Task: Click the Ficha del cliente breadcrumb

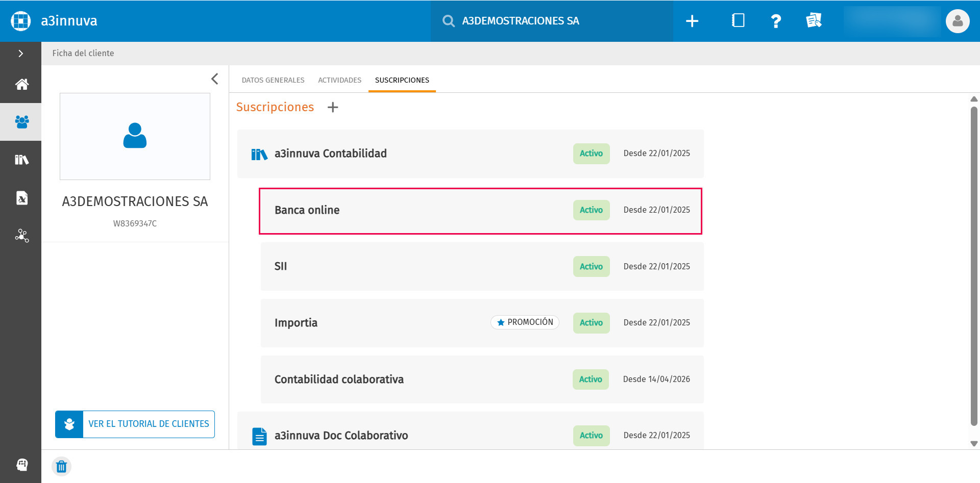Action: [83, 53]
